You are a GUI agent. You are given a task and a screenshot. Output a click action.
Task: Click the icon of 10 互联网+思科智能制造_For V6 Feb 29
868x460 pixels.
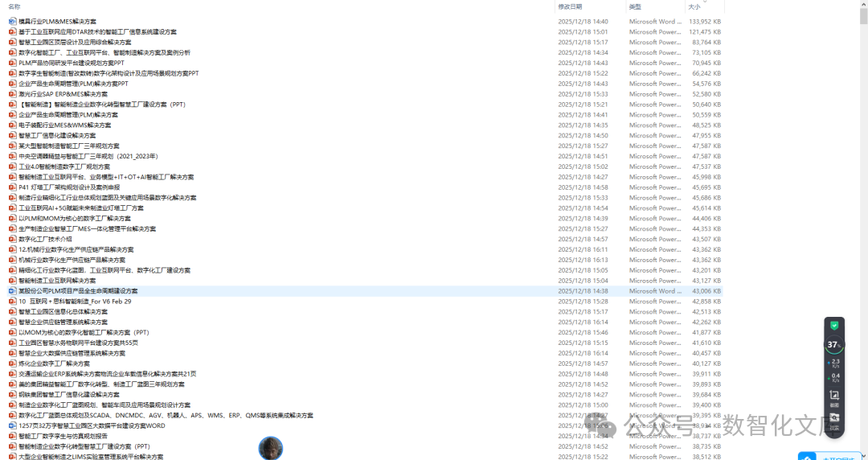[13, 302]
